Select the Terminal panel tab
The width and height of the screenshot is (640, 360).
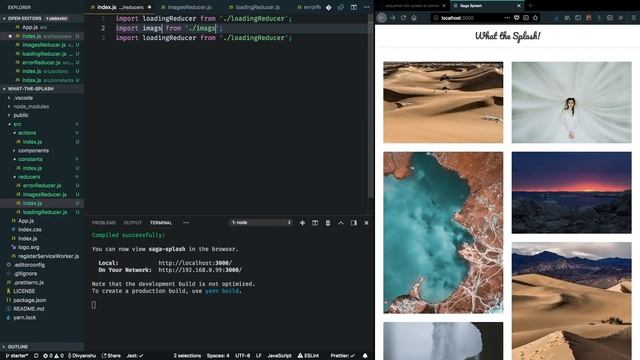coord(161,223)
